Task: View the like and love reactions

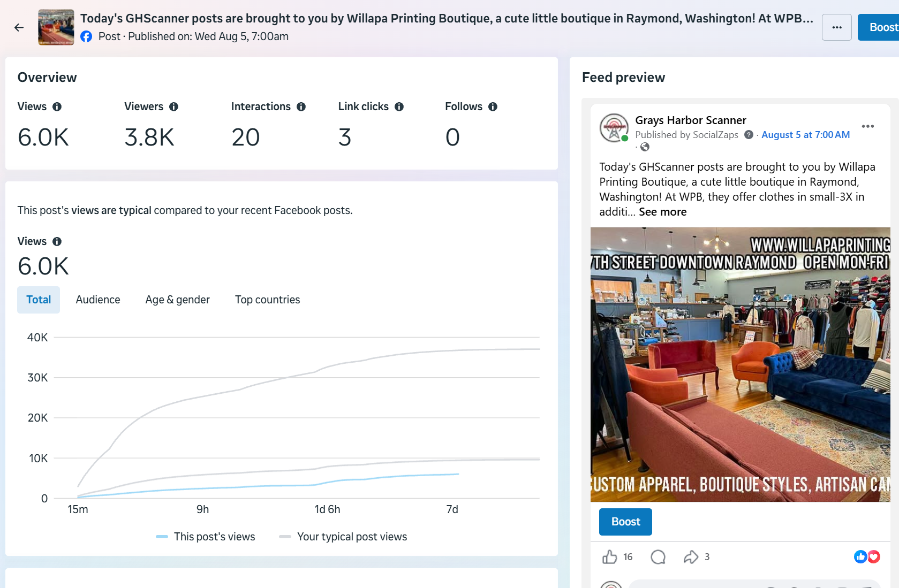Action: (867, 557)
